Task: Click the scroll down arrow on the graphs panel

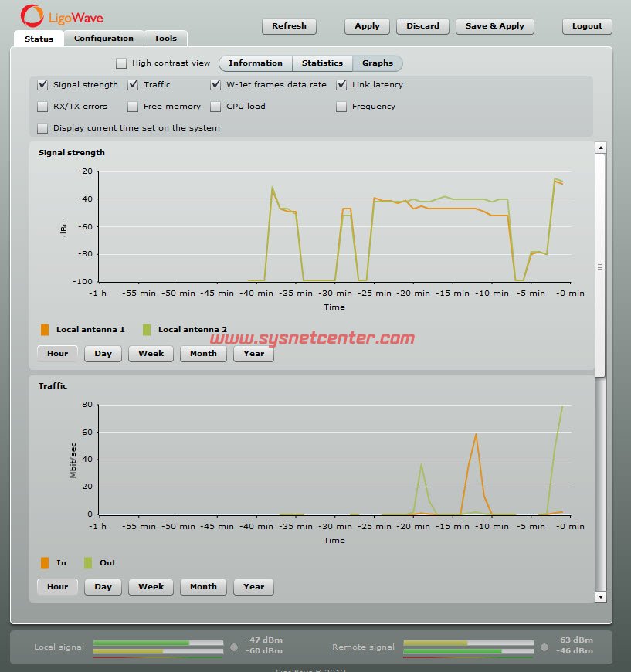Action: point(600,597)
